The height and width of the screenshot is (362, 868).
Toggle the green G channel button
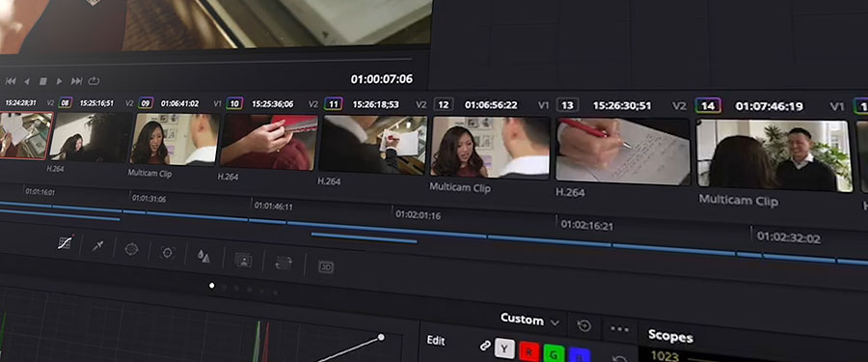pyautogui.click(x=554, y=353)
